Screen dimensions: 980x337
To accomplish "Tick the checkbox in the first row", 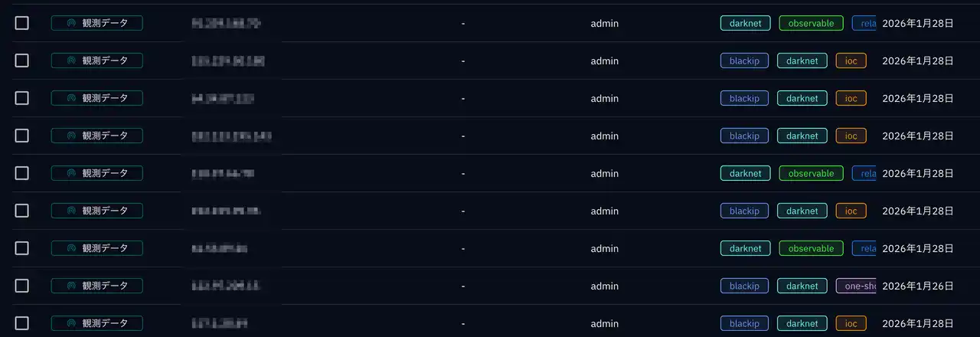I will click(21, 23).
